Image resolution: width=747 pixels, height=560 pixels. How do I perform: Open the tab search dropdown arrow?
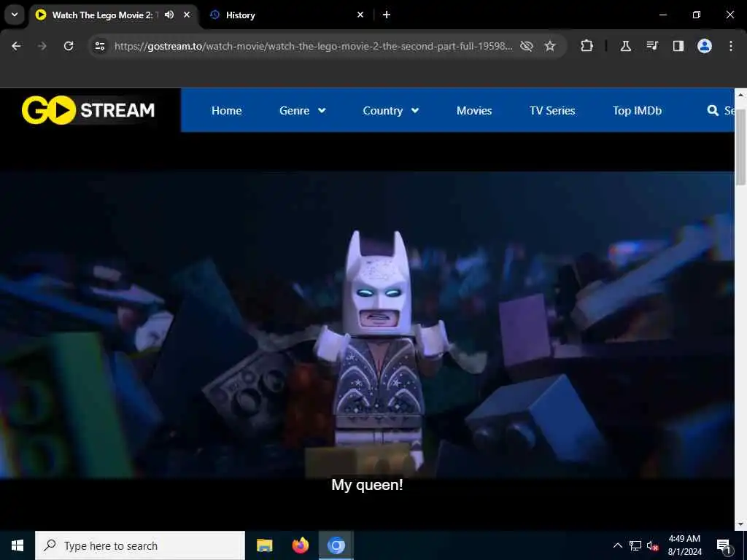[15, 15]
